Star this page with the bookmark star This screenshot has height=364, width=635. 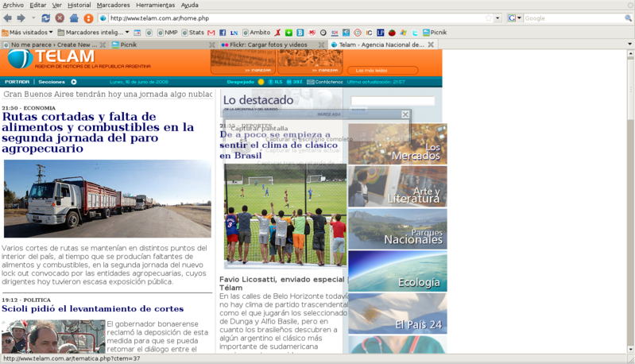(x=489, y=18)
